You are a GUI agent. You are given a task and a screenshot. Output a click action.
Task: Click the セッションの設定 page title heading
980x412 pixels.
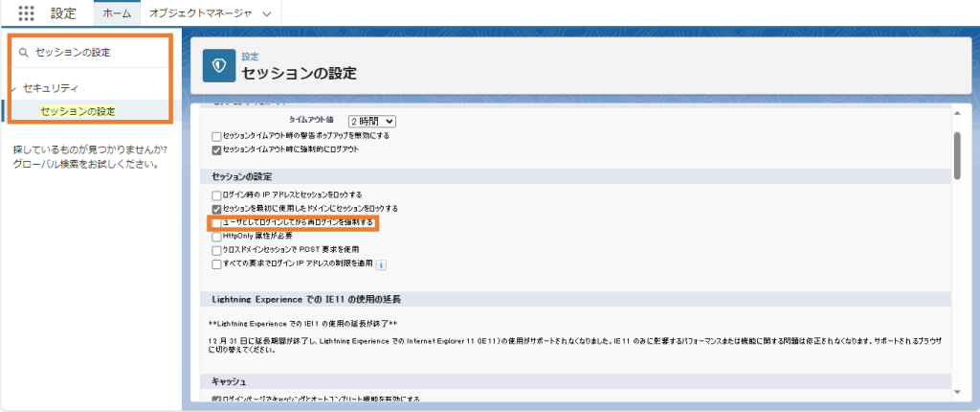point(299,73)
